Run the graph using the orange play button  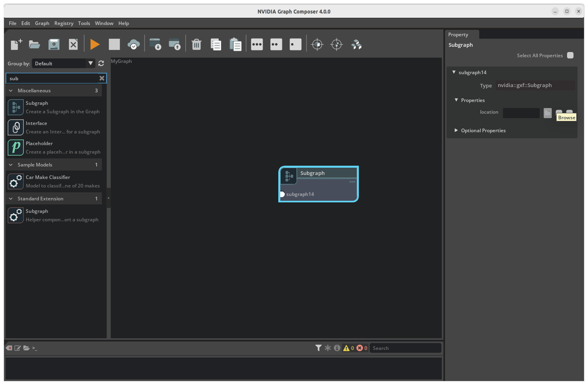point(95,44)
